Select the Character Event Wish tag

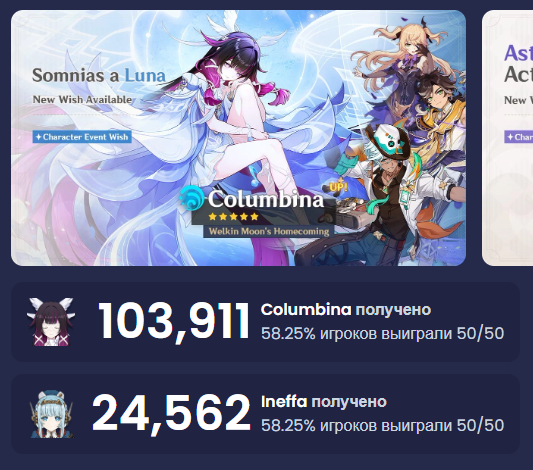82,137
